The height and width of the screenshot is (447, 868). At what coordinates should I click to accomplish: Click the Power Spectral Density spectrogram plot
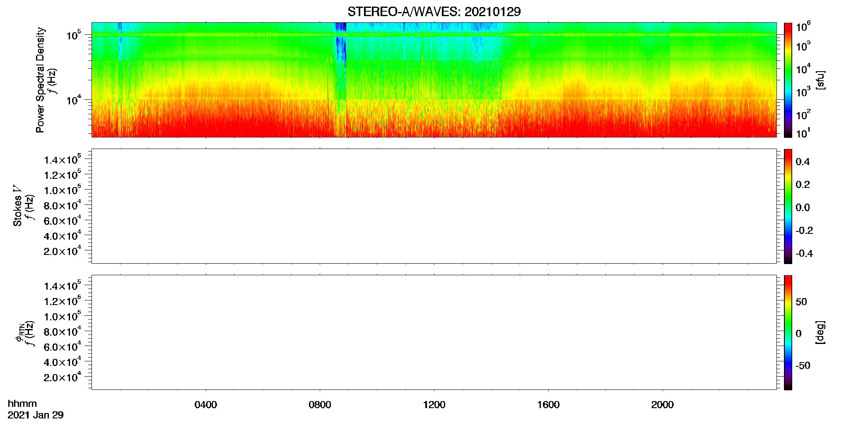tap(434, 79)
